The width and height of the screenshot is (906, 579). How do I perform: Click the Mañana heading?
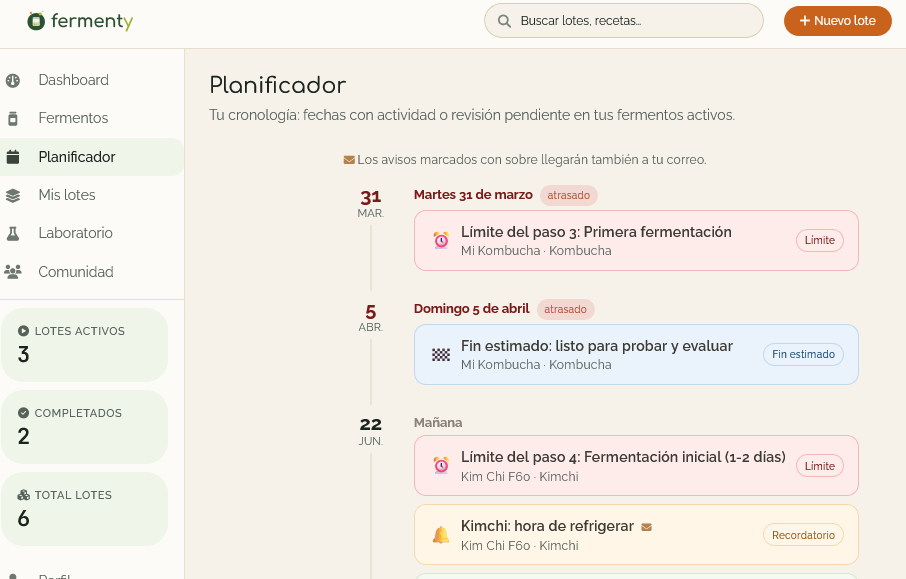click(438, 422)
